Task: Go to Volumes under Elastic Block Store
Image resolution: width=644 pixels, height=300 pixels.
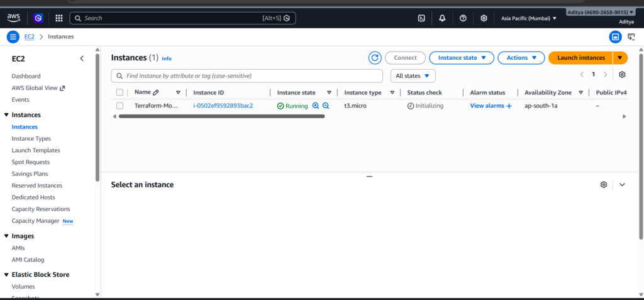Action: coord(23,286)
